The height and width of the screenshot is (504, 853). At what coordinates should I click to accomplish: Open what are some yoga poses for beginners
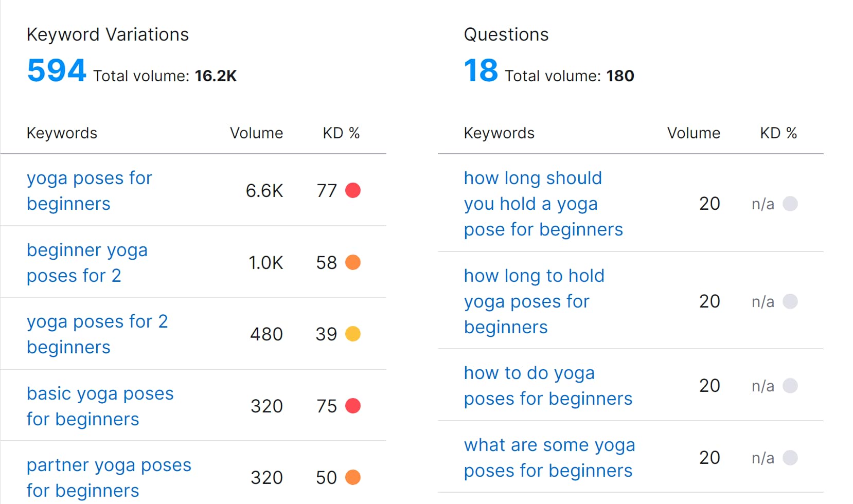[548, 457]
